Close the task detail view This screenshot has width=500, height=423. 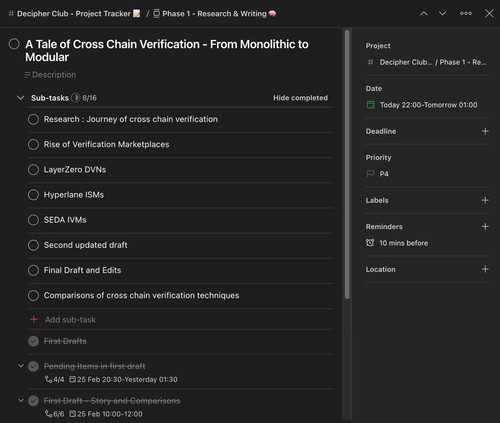click(x=489, y=14)
